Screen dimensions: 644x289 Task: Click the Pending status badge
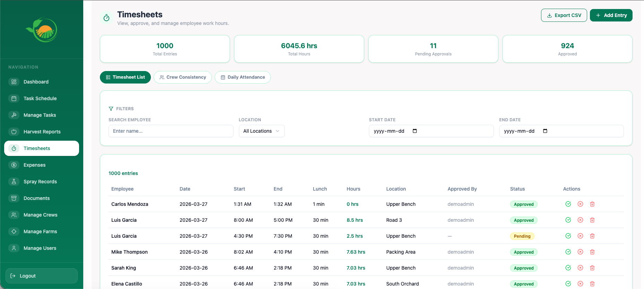tap(522, 236)
